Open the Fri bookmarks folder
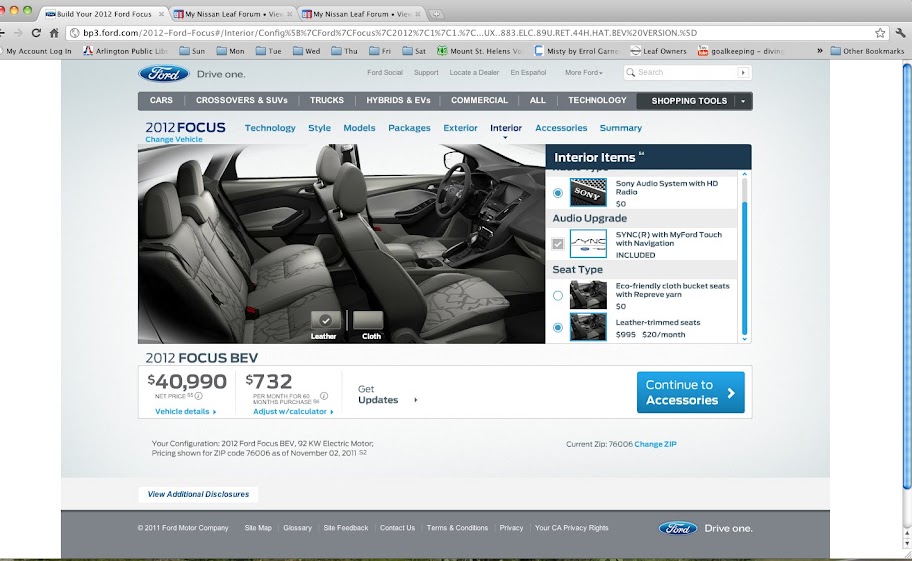The width and height of the screenshot is (912, 561). pyautogui.click(x=380, y=51)
